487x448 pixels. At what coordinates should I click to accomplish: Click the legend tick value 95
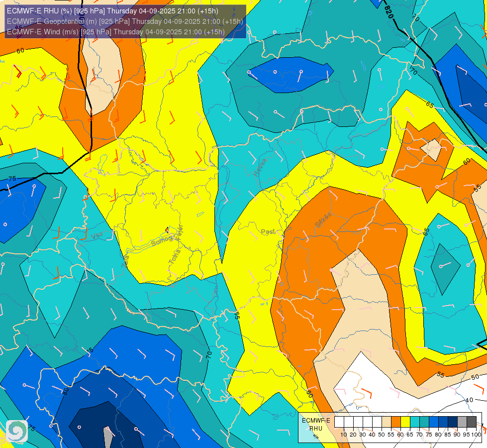click(x=466, y=435)
